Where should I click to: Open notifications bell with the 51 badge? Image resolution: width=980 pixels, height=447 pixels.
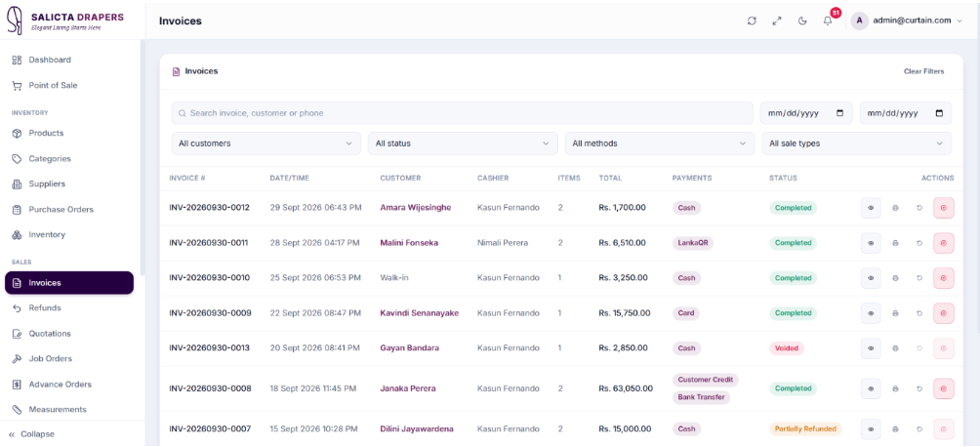[828, 20]
